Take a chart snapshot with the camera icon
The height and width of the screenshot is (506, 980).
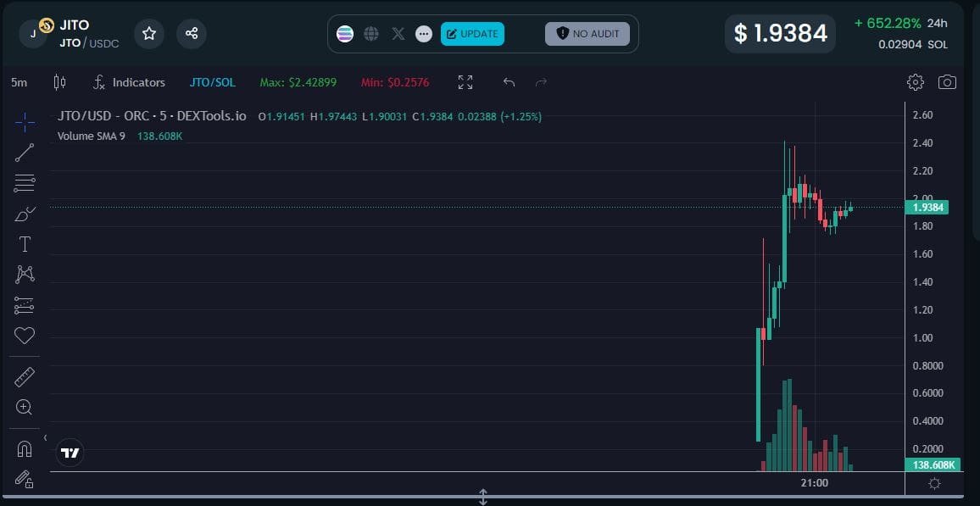[x=948, y=81]
